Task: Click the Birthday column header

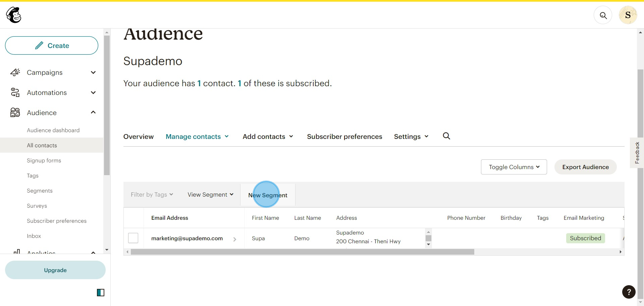Action: point(511,218)
